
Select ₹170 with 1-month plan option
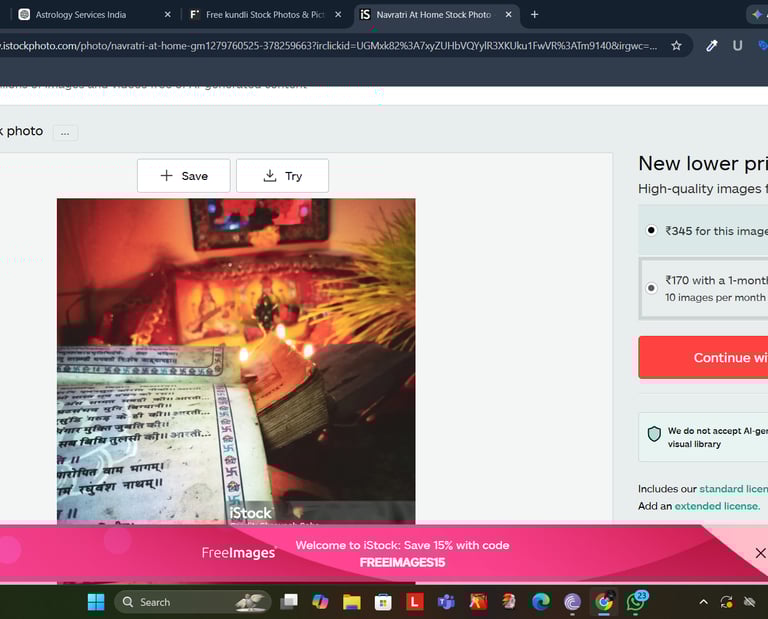pyautogui.click(x=651, y=288)
